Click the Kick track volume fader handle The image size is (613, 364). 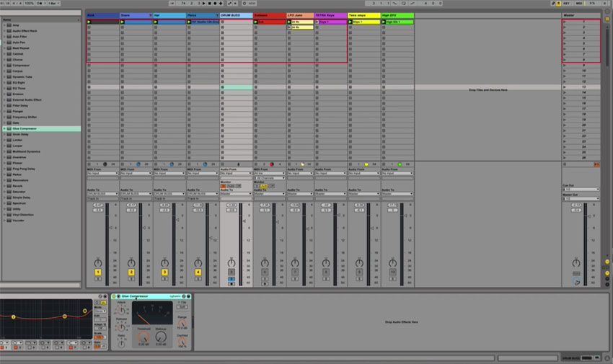click(x=110, y=227)
